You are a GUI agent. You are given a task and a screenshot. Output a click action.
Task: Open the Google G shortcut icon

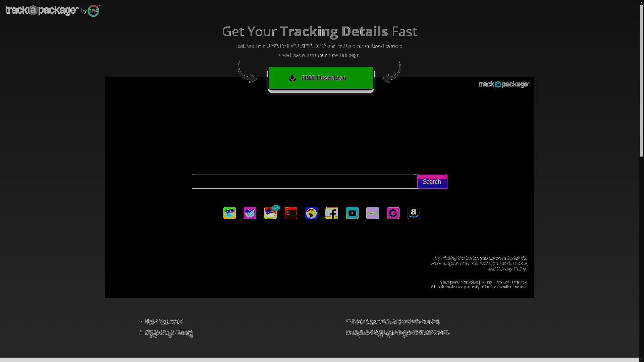(393, 213)
